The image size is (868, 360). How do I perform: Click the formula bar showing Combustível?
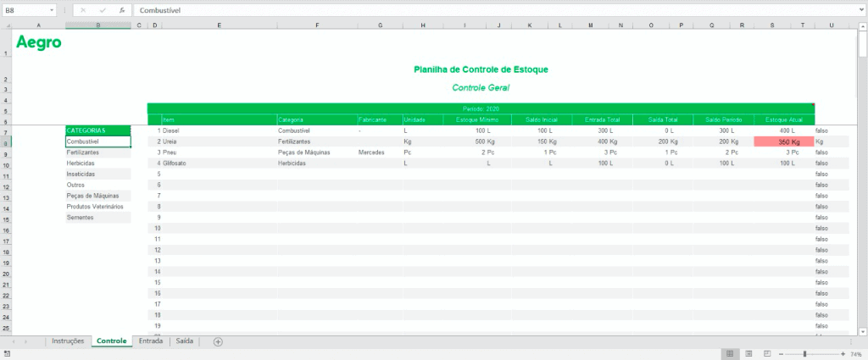[x=492, y=10]
